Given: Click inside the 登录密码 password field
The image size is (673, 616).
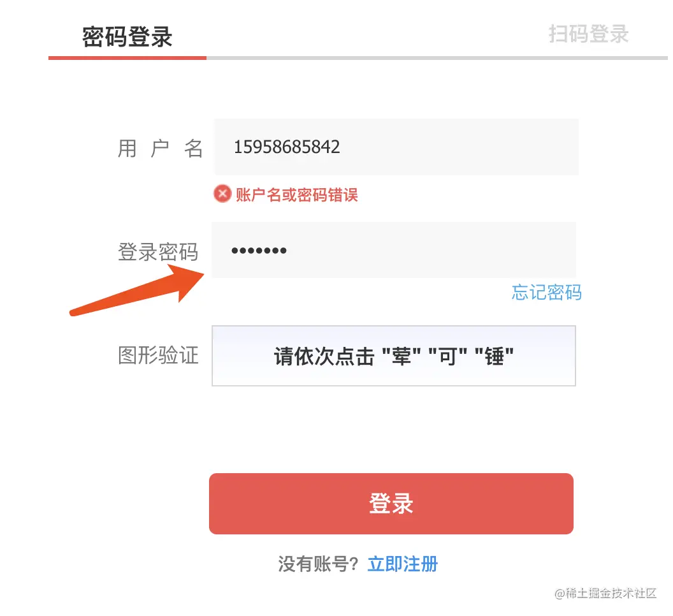Looking at the screenshot, I should pyautogui.click(x=395, y=250).
